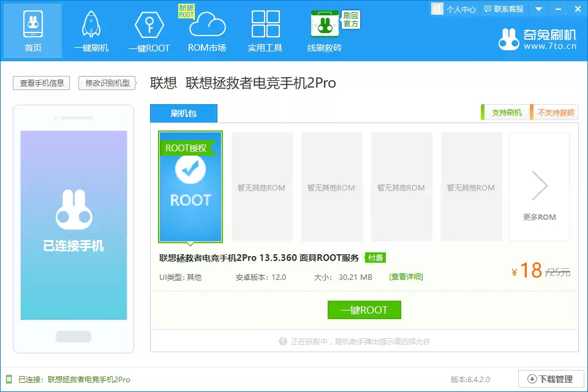Viewport: 588px width, 392px height.
Task: Open 查看详细 ROM details link
Action: (407, 276)
